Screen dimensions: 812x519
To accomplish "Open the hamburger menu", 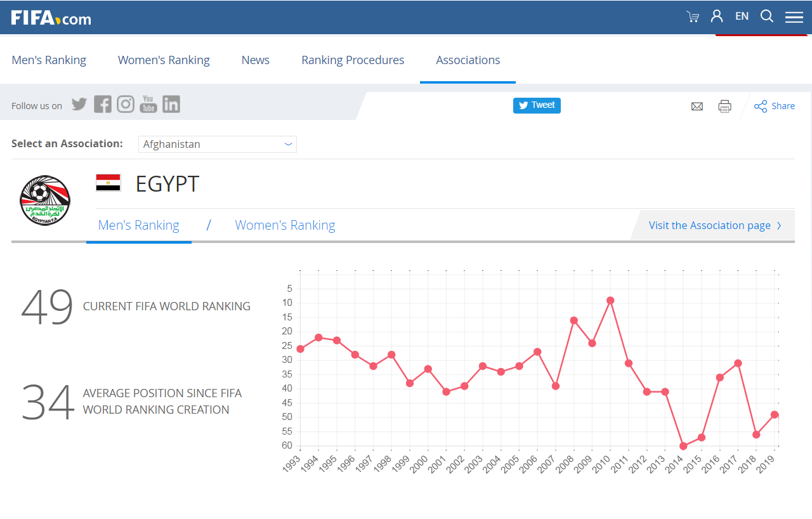I will pos(794,17).
